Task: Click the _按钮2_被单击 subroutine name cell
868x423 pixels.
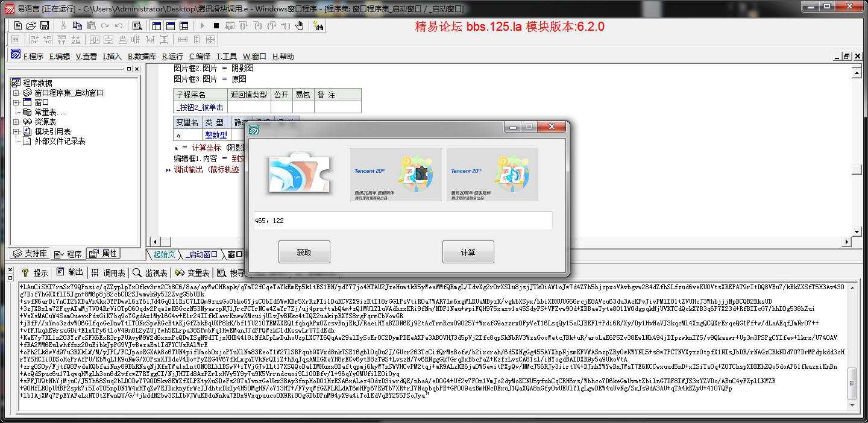Action: click(x=200, y=107)
